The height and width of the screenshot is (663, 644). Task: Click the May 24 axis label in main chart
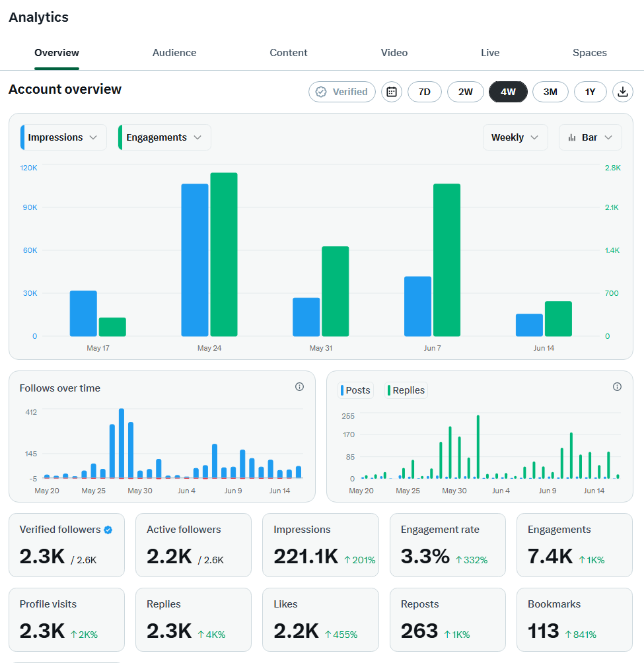click(x=209, y=348)
